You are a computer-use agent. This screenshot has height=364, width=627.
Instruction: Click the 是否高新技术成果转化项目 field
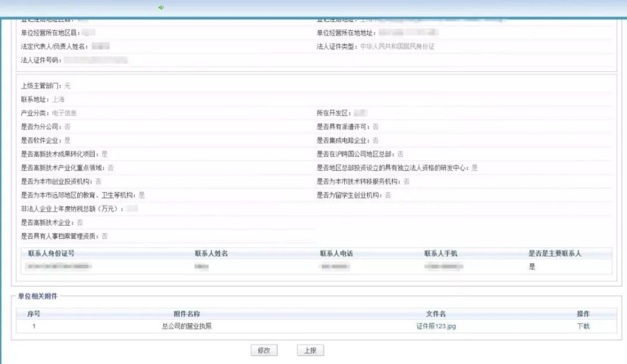click(x=64, y=154)
